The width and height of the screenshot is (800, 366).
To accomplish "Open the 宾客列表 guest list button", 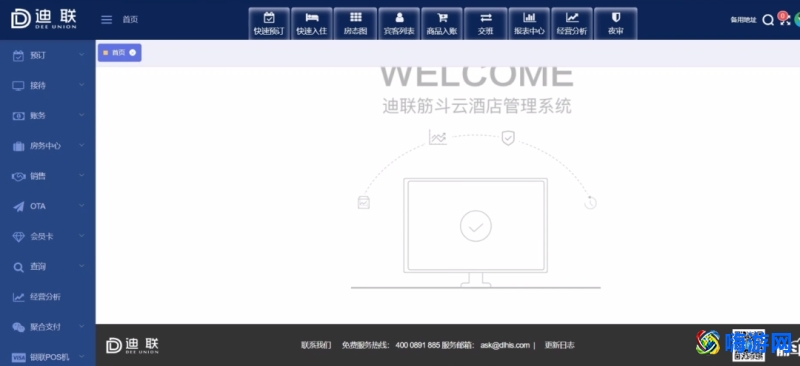I will [x=399, y=23].
